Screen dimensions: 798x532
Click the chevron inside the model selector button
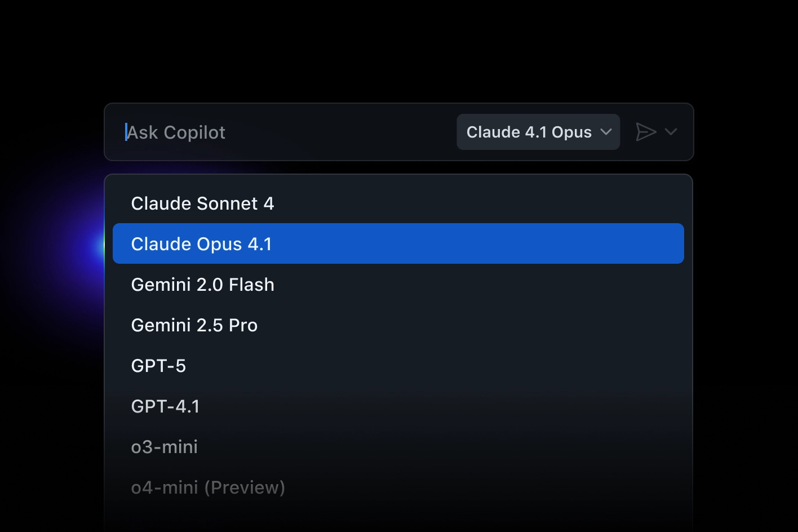pyautogui.click(x=606, y=132)
